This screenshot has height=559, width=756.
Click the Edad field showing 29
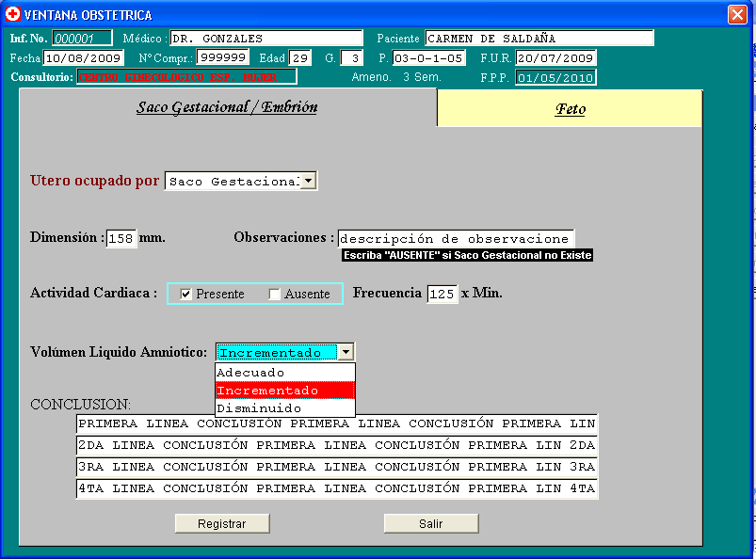pyautogui.click(x=300, y=57)
